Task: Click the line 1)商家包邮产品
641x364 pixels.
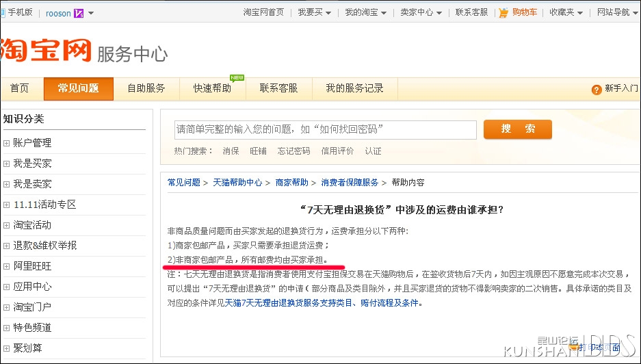Action: (x=248, y=246)
